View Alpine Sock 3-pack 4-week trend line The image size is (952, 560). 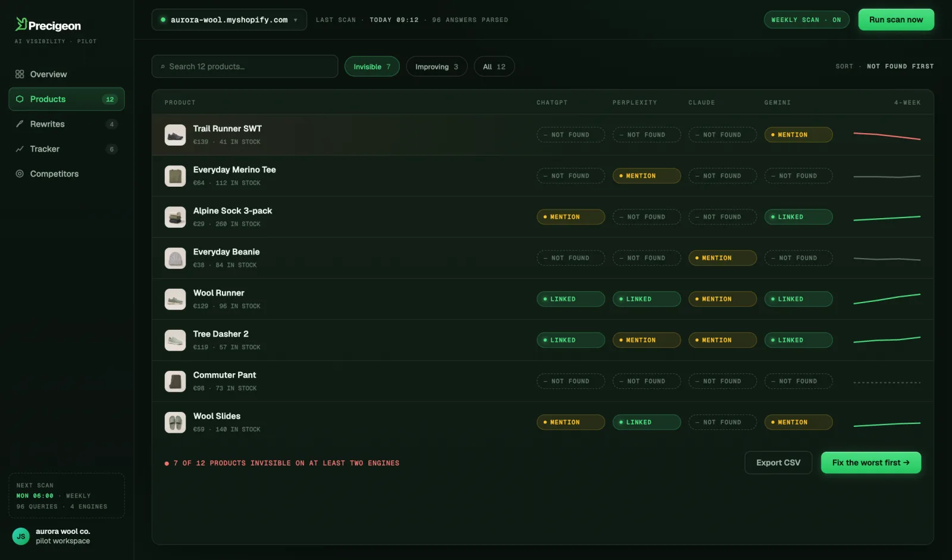click(887, 218)
